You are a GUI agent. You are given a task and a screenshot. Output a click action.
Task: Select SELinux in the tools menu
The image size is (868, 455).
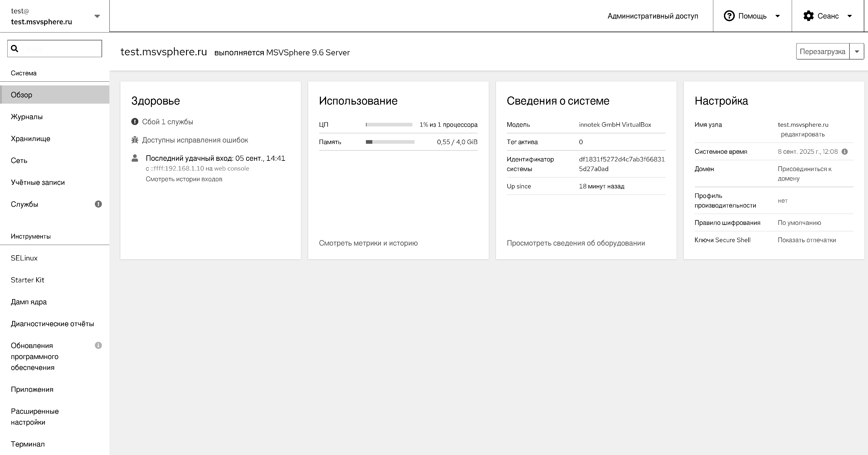tap(24, 258)
